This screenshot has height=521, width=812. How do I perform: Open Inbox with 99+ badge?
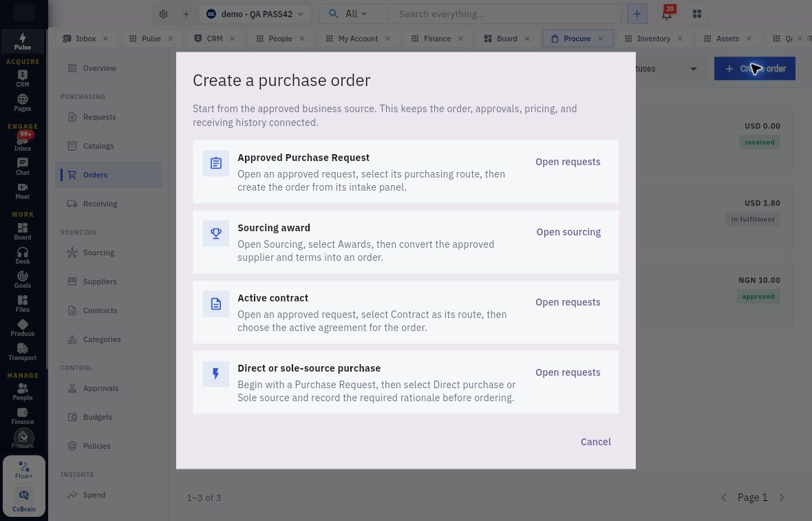pos(22,142)
